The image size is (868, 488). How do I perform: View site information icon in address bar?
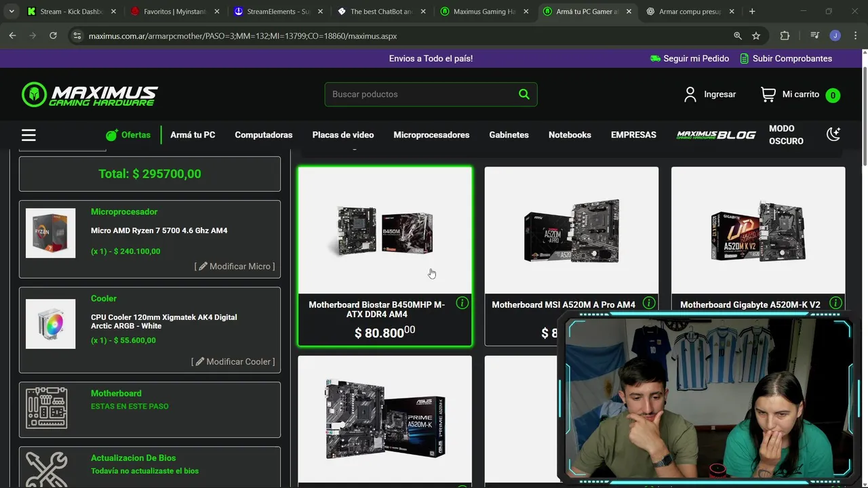(x=77, y=36)
